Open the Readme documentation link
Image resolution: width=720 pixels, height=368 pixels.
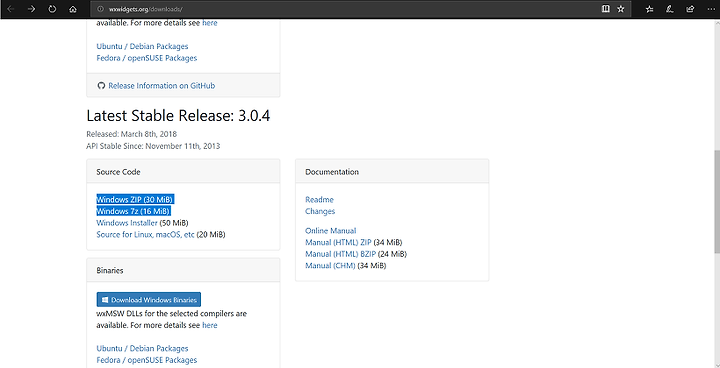coord(319,200)
